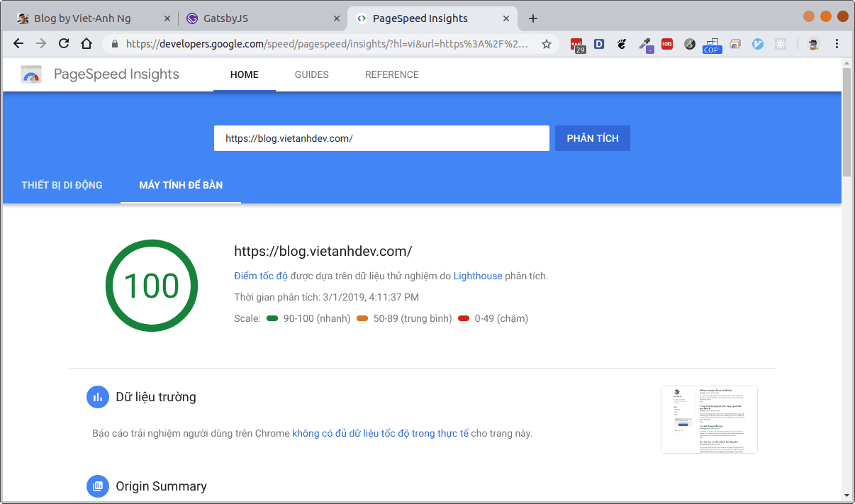Image resolution: width=855 pixels, height=504 pixels.
Task: Open Chrome's three-dot menu
Action: (x=838, y=44)
